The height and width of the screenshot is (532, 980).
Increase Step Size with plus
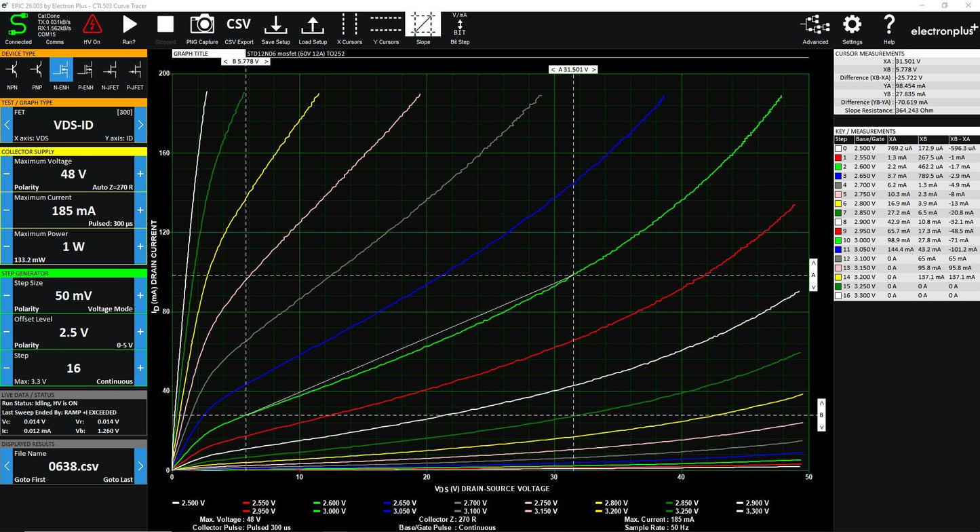(x=140, y=296)
